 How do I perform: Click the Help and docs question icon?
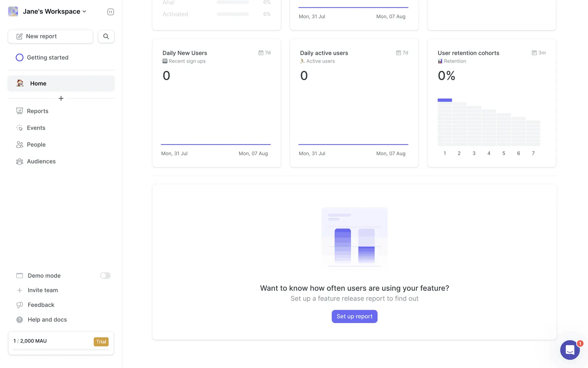[20, 320]
